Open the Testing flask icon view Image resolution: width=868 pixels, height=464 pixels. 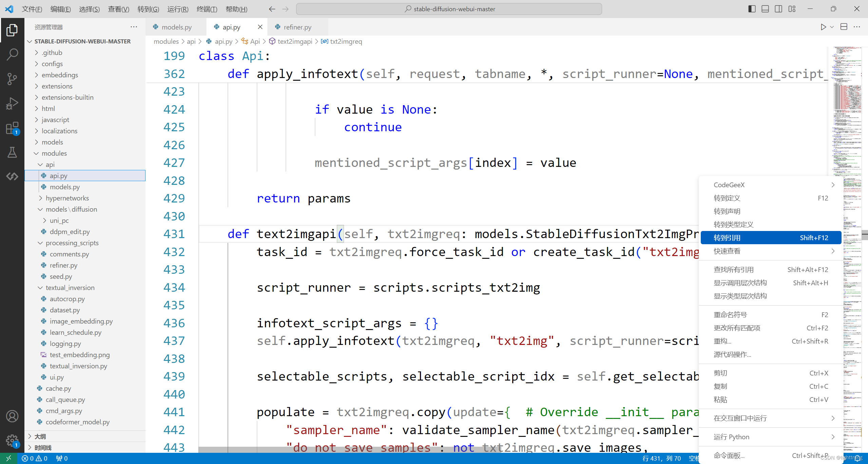click(12, 153)
